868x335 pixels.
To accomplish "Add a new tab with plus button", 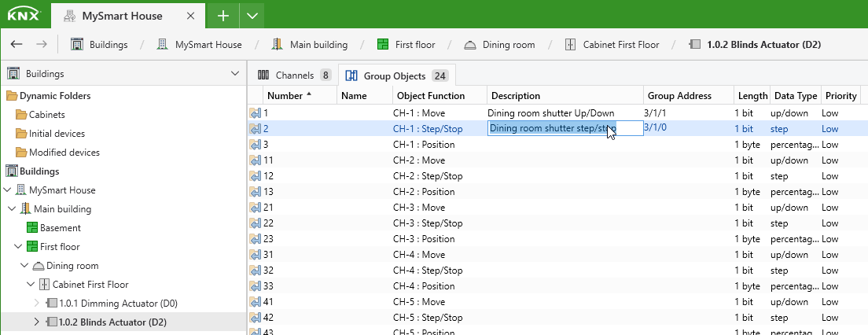I will click(x=223, y=16).
